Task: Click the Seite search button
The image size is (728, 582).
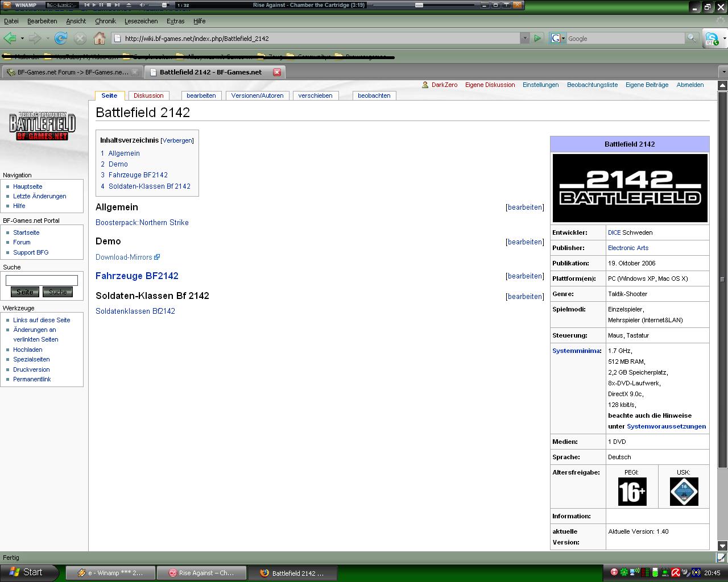Action: pyautogui.click(x=25, y=292)
